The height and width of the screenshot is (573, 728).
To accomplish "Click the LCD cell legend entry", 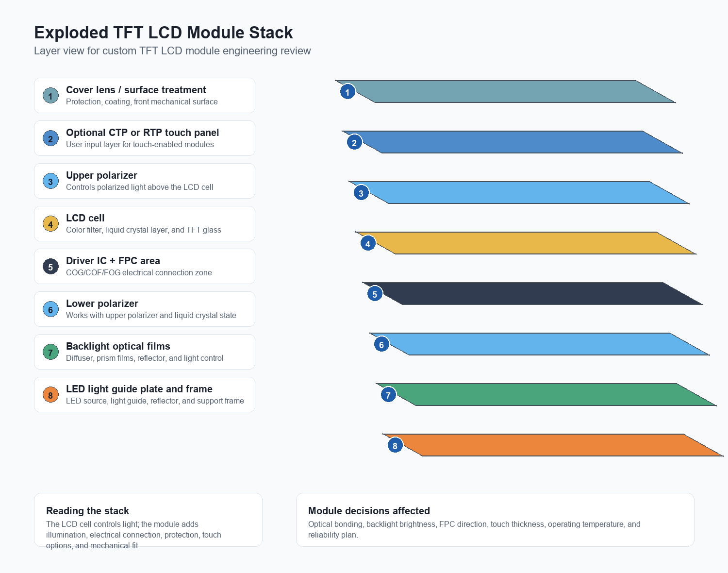I will click(145, 224).
